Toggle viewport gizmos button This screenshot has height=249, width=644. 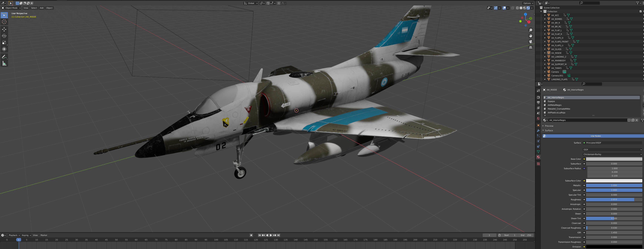(496, 8)
